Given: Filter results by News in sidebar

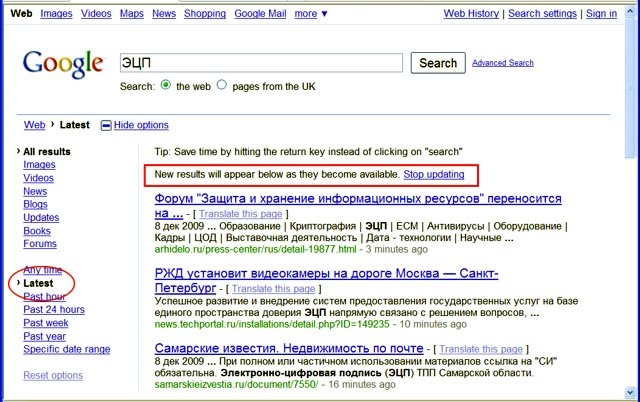Looking at the screenshot, I should coord(35,191).
